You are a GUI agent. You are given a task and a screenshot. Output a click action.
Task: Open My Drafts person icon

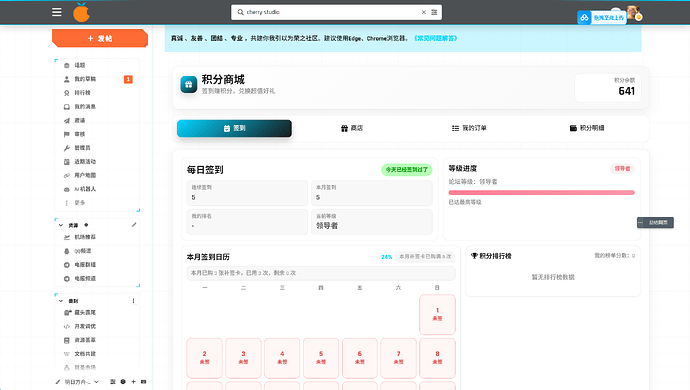66,79
